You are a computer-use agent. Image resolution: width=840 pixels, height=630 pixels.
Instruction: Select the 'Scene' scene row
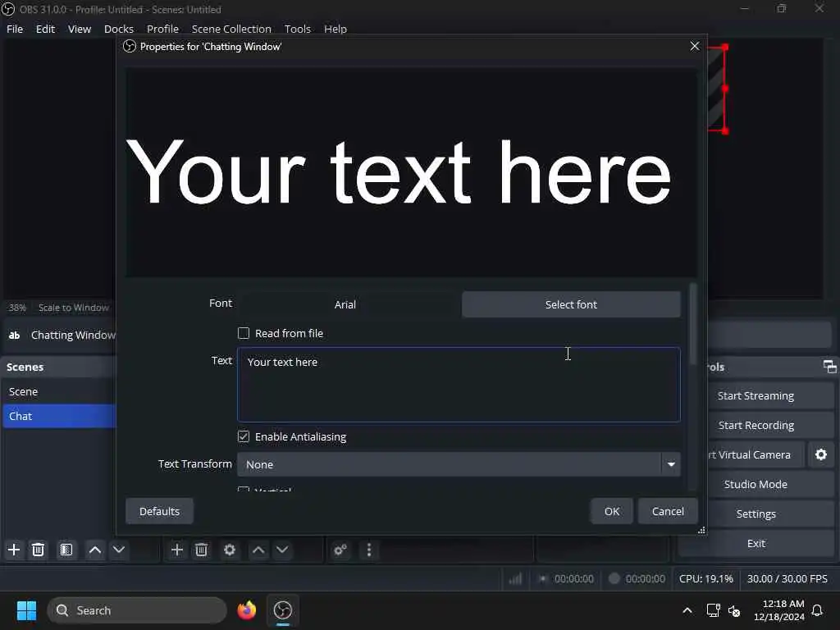click(59, 391)
